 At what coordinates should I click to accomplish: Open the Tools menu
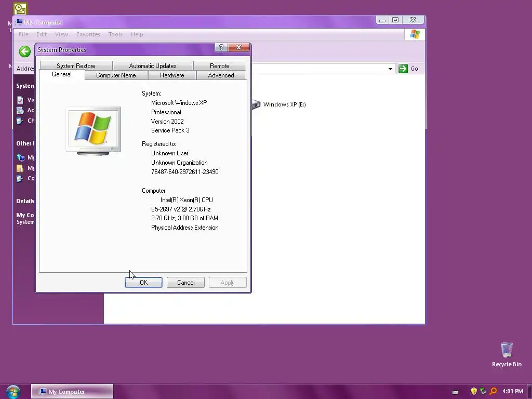coord(115,34)
